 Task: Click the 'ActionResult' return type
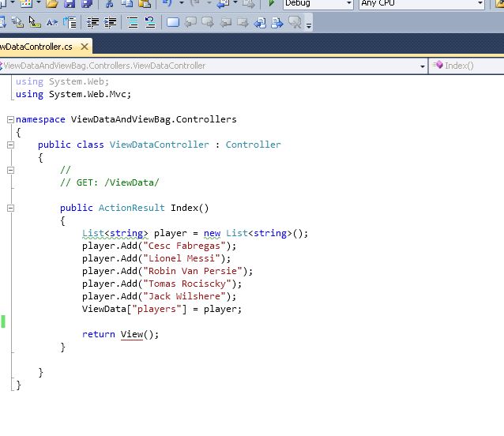[131, 208]
